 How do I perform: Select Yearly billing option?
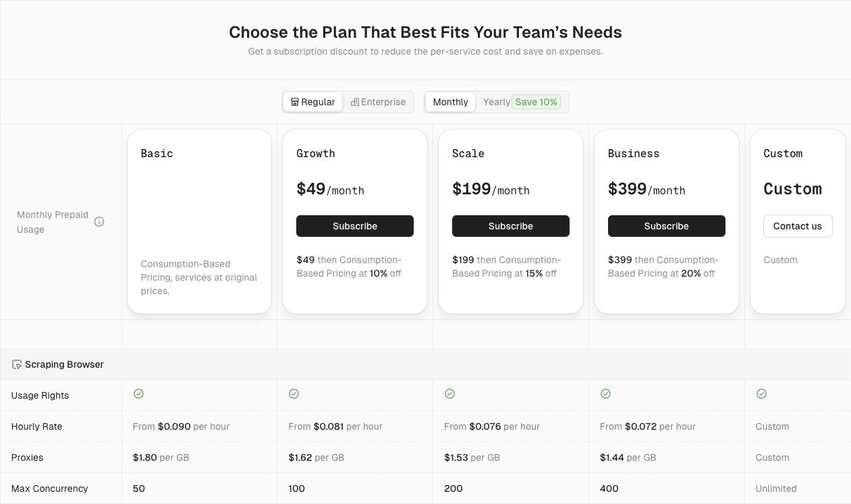click(496, 102)
